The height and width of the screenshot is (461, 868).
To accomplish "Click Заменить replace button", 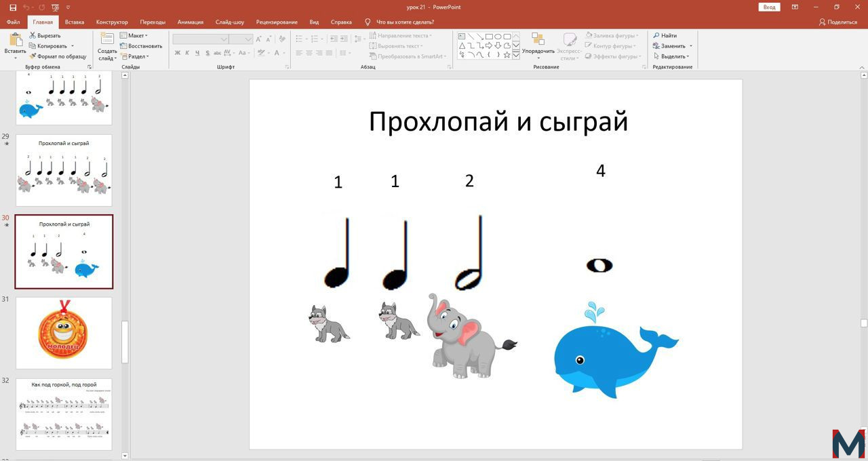I will coord(669,46).
